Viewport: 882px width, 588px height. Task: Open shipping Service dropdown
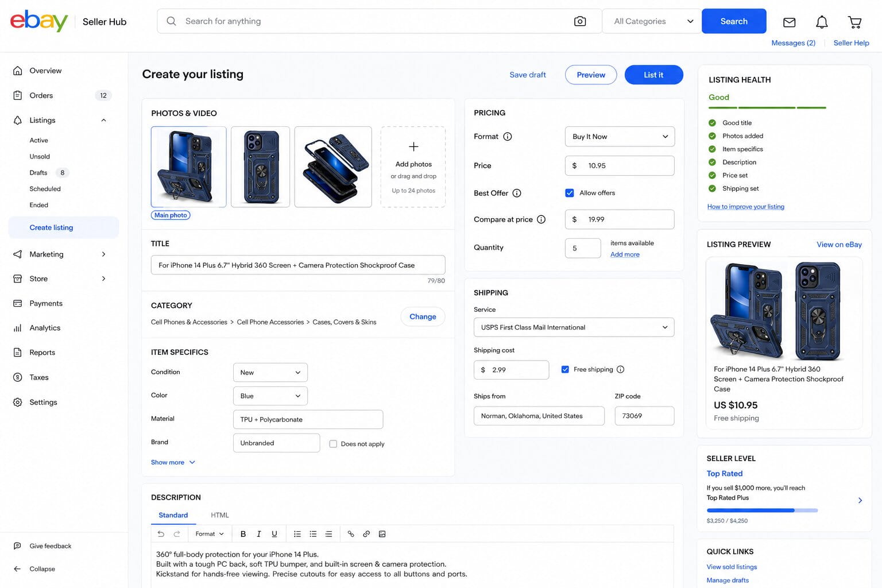[x=574, y=327]
